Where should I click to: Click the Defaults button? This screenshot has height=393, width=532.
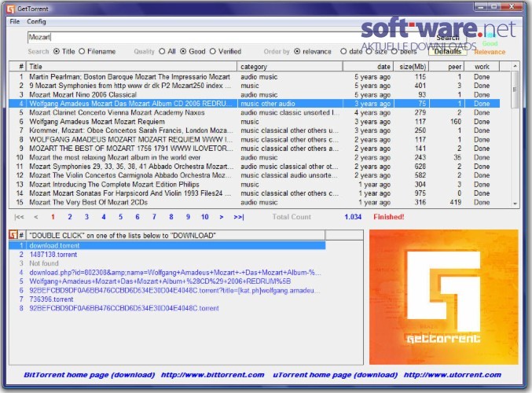pos(447,52)
